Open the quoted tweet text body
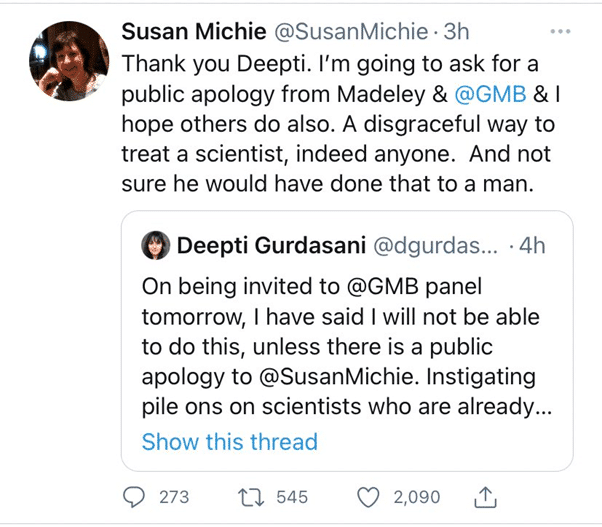This screenshot has height=527, width=602. point(340,347)
